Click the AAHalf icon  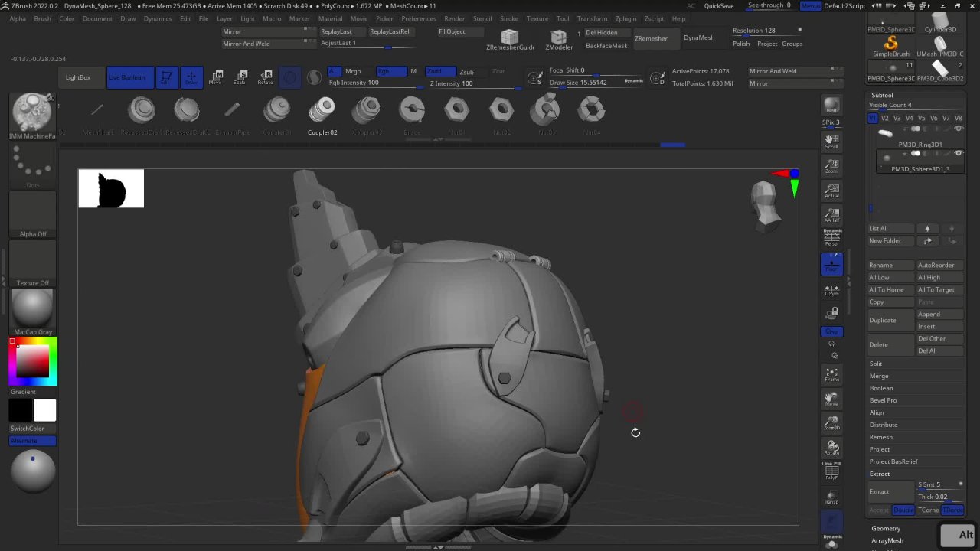pyautogui.click(x=831, y=214)
